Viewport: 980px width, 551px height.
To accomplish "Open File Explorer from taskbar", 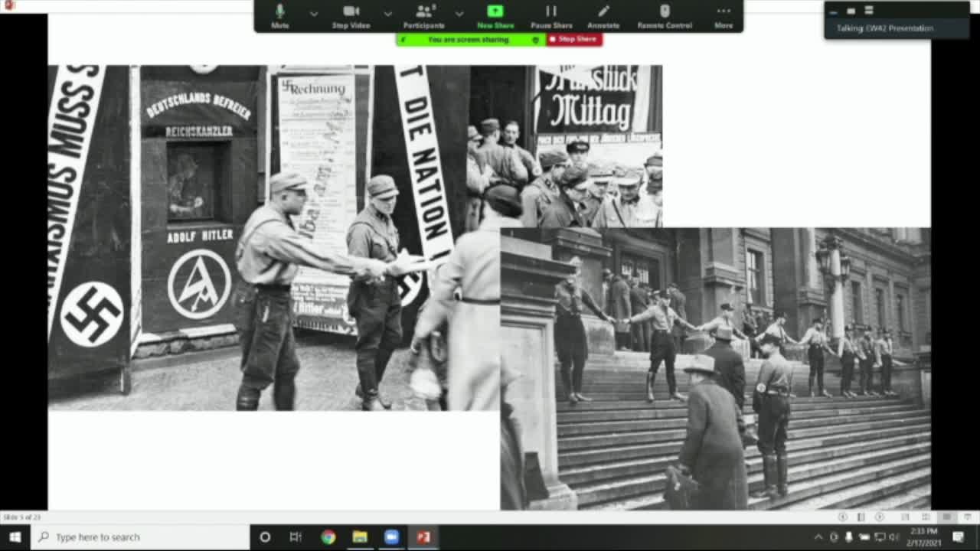I will pyautogui.click(x=360, y=536).
